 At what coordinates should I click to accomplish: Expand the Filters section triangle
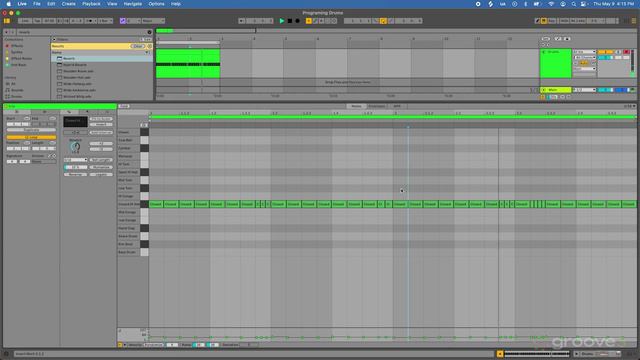click(x=54, y=40)
